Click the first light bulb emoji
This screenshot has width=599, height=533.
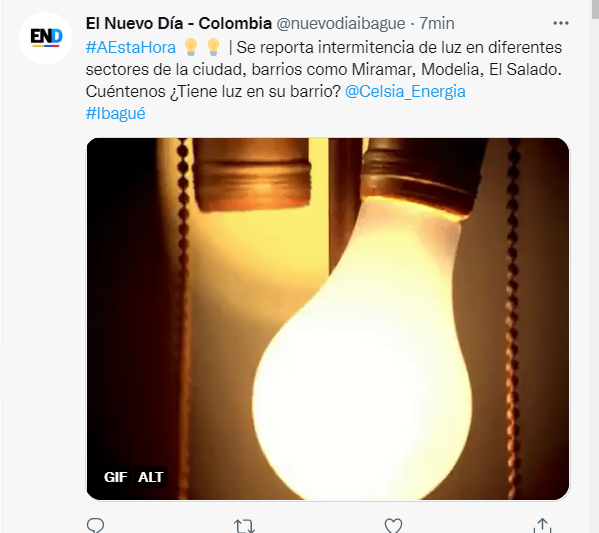[191, 47]
